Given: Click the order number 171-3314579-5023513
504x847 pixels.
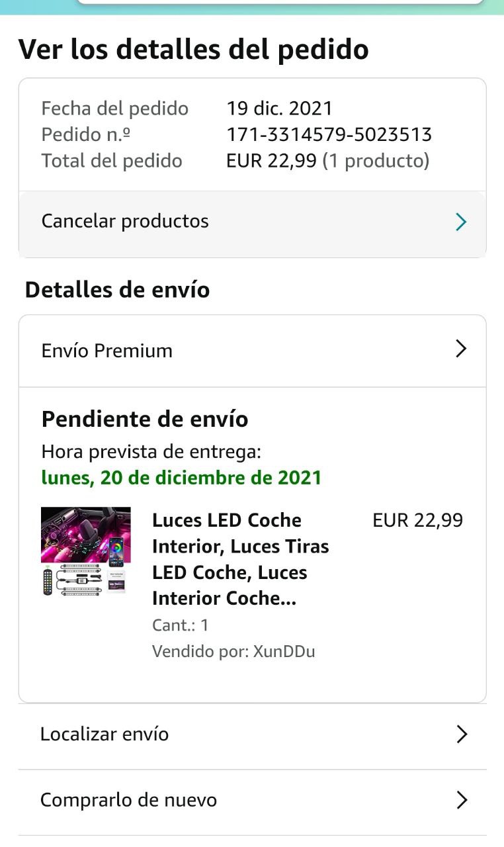Looking at the screenshot, I should click(329, 135).
